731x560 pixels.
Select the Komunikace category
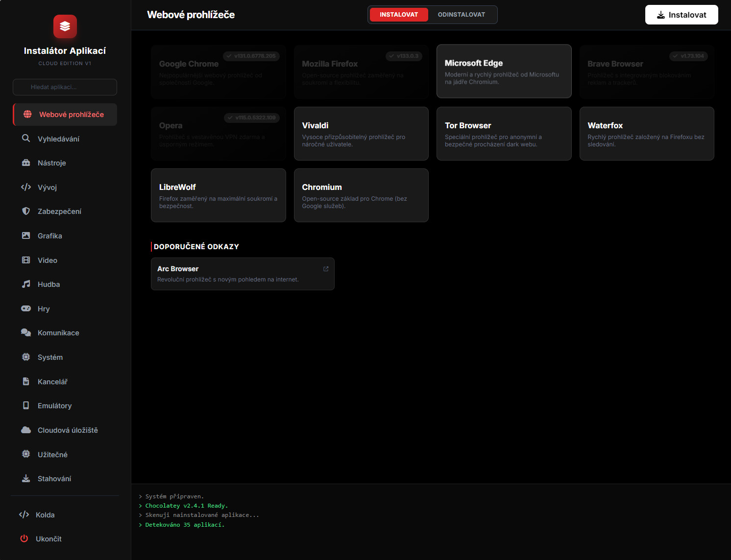(65, 333)
